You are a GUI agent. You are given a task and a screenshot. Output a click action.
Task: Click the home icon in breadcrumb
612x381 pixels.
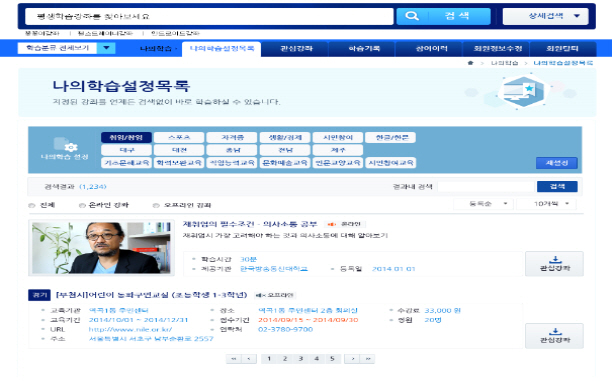470,63
